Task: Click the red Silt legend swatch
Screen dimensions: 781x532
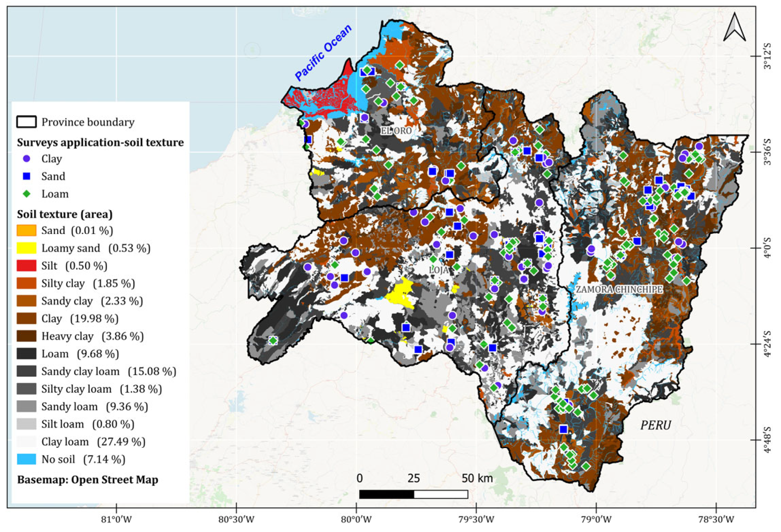Action: pos(27,266)
